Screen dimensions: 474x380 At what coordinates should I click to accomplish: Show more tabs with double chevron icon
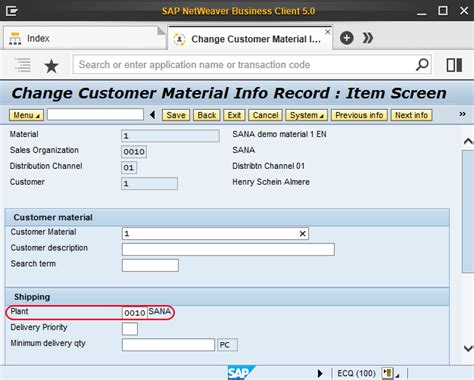(368, 38)
